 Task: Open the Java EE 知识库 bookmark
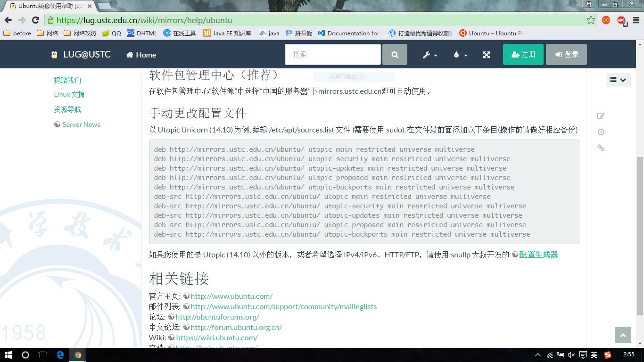pyautogui.click(x=227, y=33)
